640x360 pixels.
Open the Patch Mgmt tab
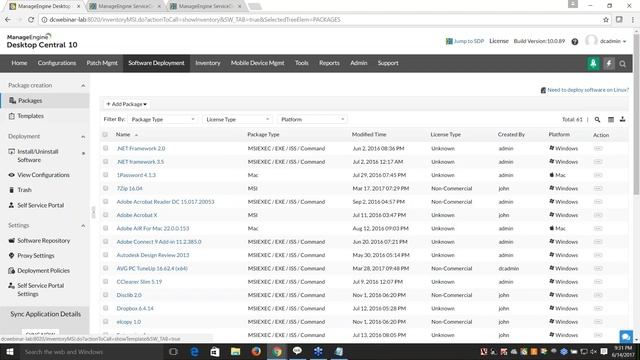102,63
